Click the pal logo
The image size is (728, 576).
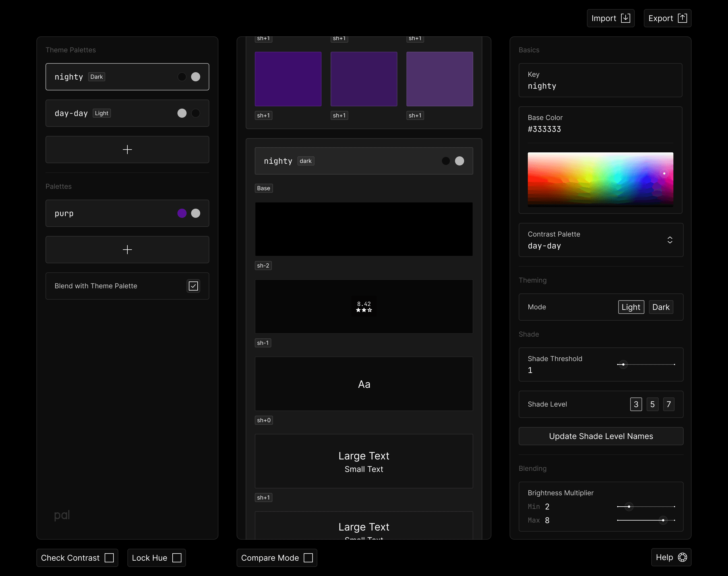click(x=62, y=515)
